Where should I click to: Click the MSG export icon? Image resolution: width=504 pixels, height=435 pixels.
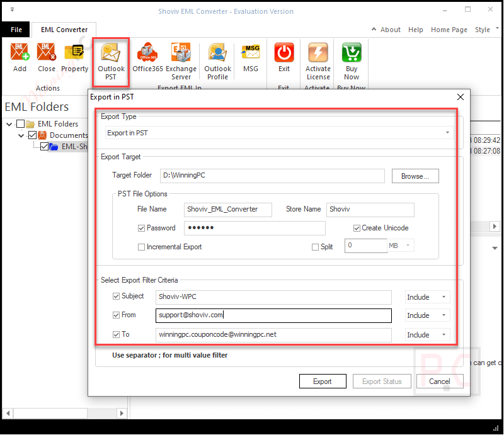pos(250,52)
